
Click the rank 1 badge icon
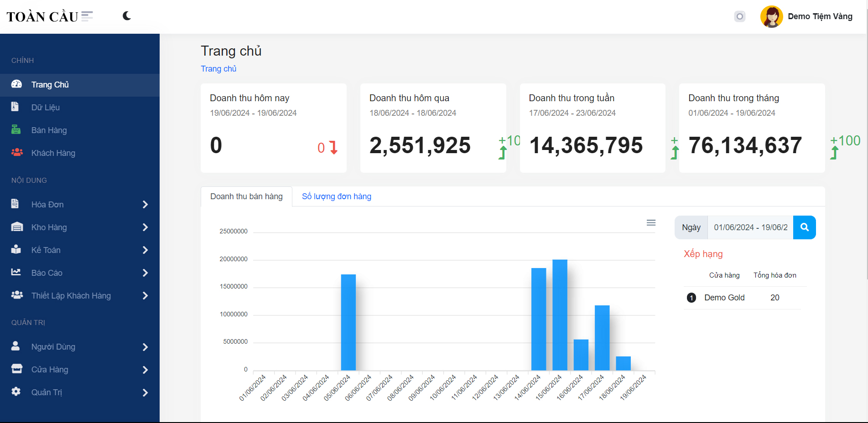[691, 298]
